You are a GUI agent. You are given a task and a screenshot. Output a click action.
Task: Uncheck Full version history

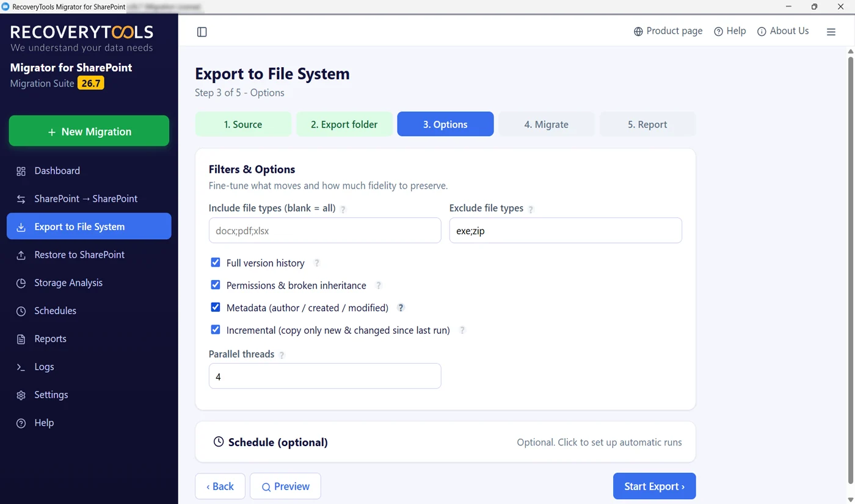(x=216, y=262)
